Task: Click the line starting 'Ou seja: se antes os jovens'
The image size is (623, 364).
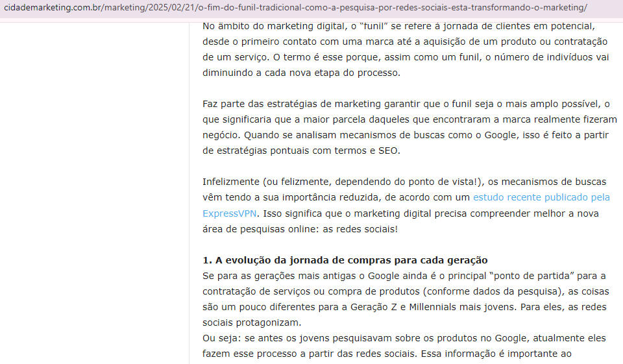Action: tap(404, 338)
